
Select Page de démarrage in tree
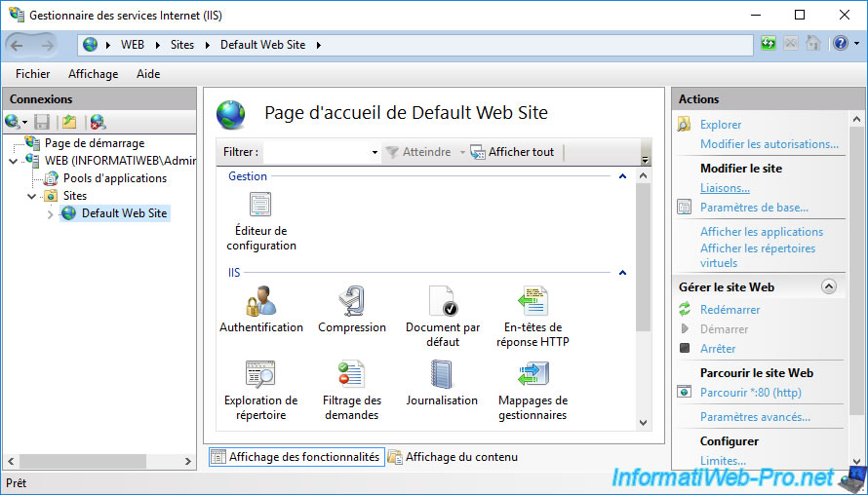click(95, 143)
